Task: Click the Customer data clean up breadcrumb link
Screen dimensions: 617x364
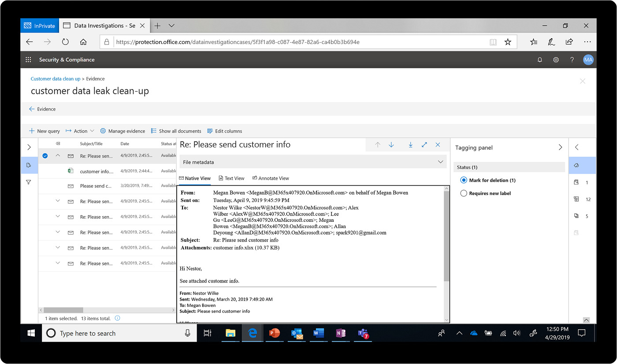Action: point(55,78)
